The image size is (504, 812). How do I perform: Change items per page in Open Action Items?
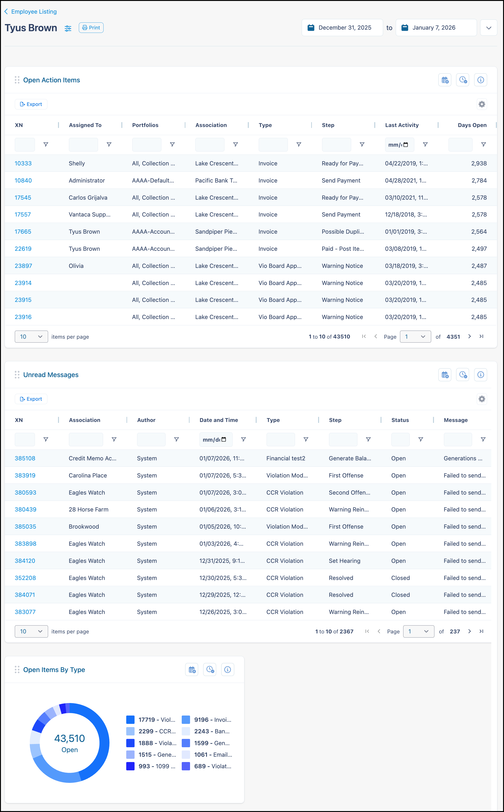(31, 336)
